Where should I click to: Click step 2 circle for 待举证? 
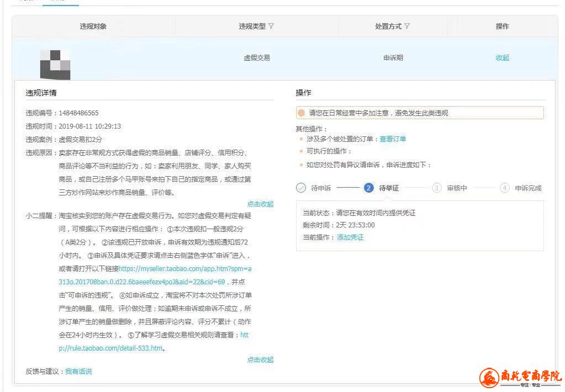pos(368,188)
